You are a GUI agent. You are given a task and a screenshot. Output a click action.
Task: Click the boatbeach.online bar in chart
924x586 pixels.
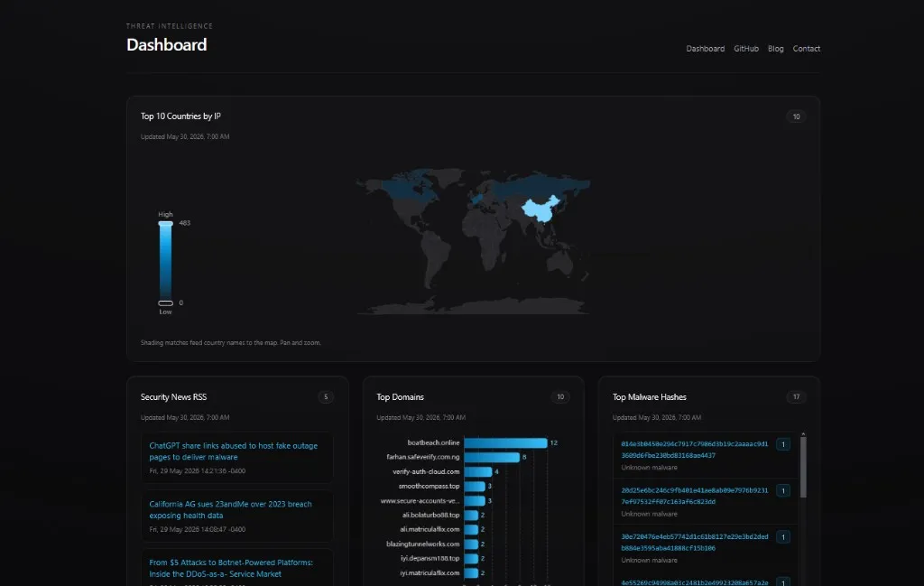pos(505,442)
